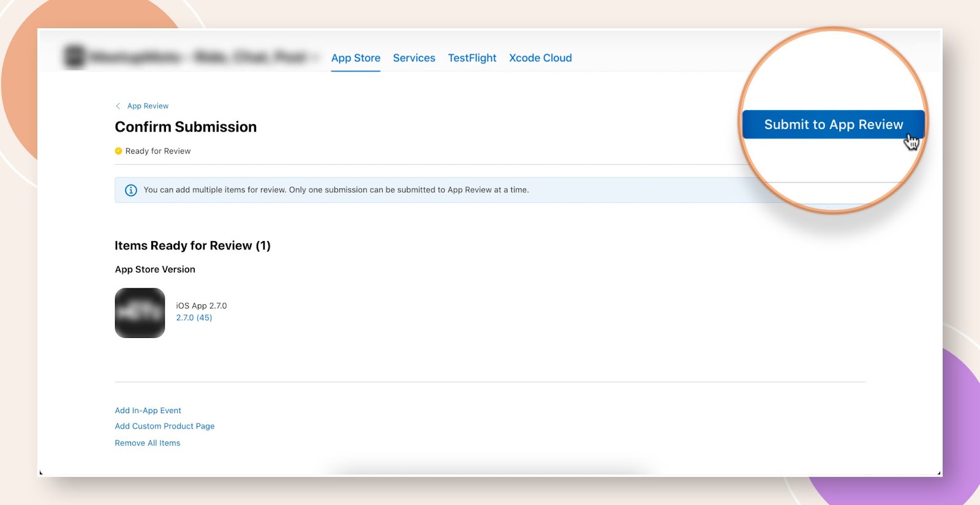Screen dimensions: 980x505
Task: Go back via App Review breadcrumb link
Action: tap(148, 106)
